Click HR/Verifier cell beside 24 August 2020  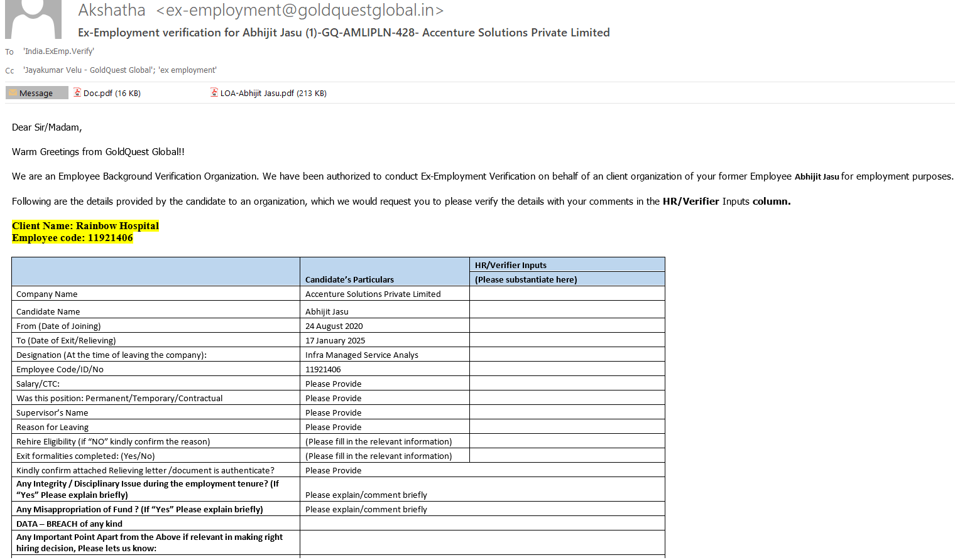567,326
